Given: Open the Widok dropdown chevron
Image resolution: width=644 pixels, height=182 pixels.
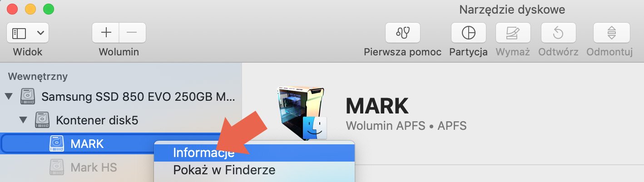Looking at the screenshot, I should (40, 33).
